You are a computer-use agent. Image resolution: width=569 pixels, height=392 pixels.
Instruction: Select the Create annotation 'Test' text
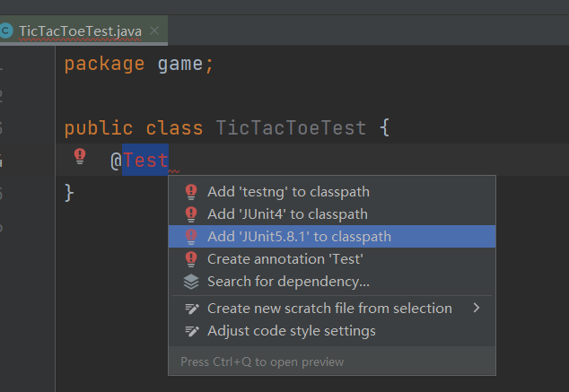[284, 258]
